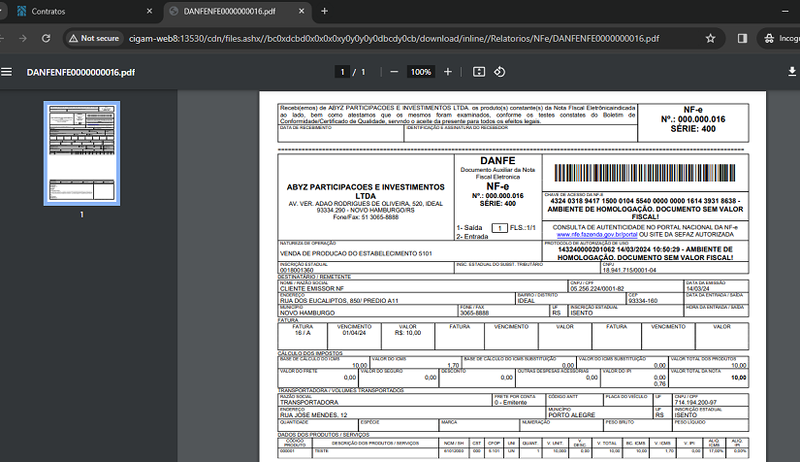Click 'VENDA DE PRODUCAO DO ESTABELECIMENTO 5101'

(x=356, y=253)
